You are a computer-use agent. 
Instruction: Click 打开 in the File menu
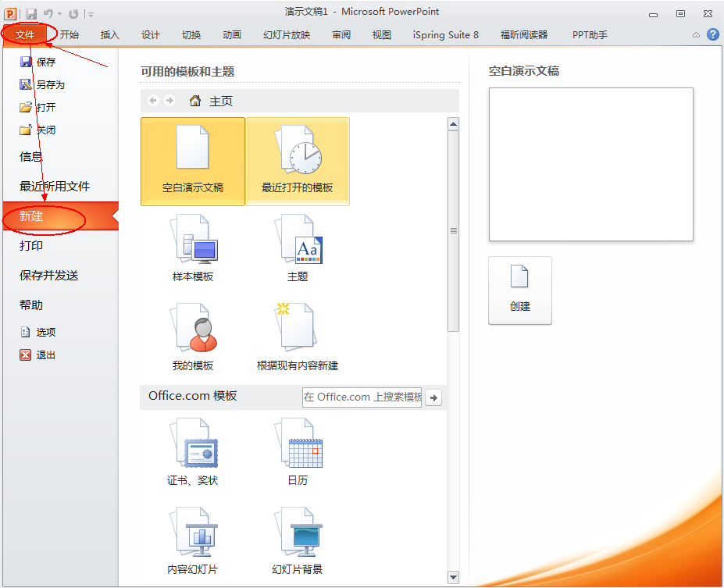pos(37,107)
